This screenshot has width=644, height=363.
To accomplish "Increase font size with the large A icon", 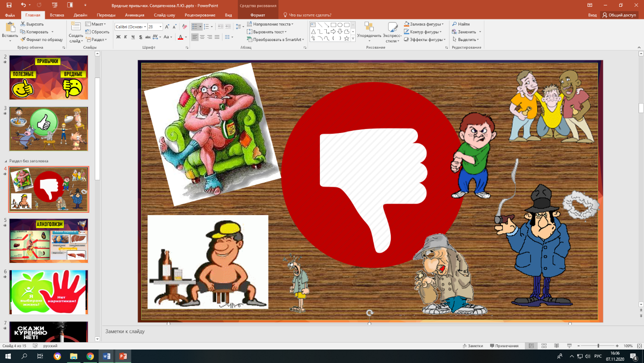I will pos(167,27).
